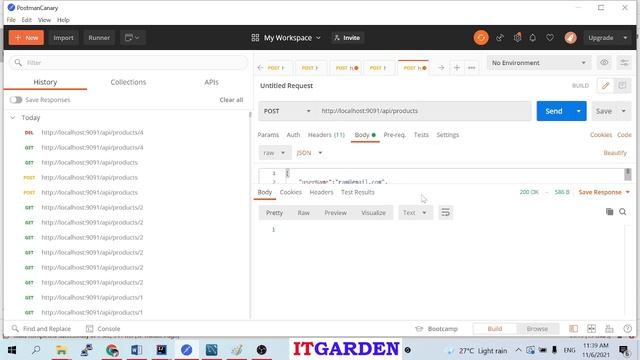Open request Headers (11) tab
Viewport: 640px width, 360px height.
(x=326, y=135)
